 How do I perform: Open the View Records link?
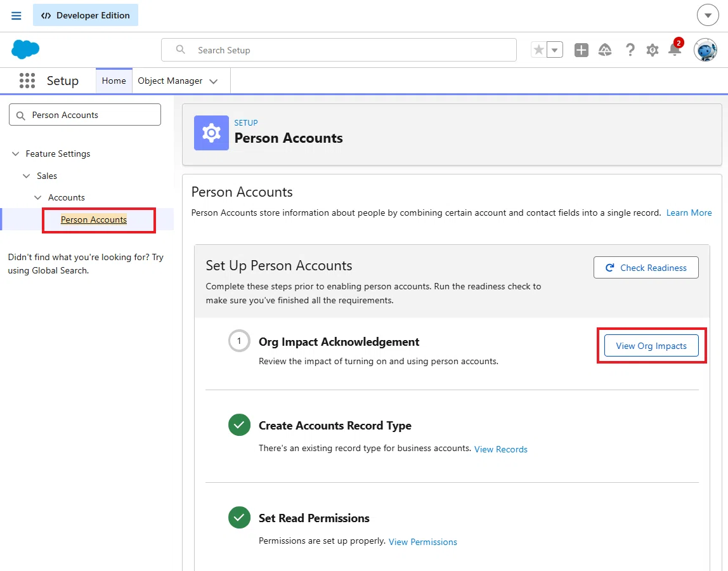coord(500,449)
